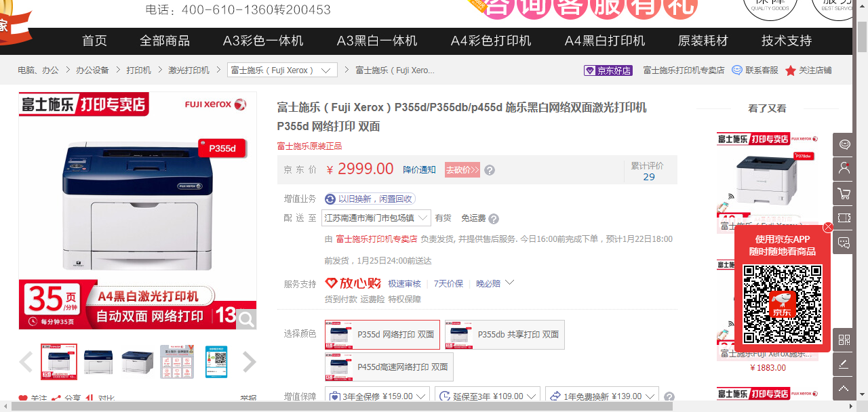The height and width of the screenshot is (412, 868).
Task: Open the 全部商品 nav item
Action: (x=165, y=41)
